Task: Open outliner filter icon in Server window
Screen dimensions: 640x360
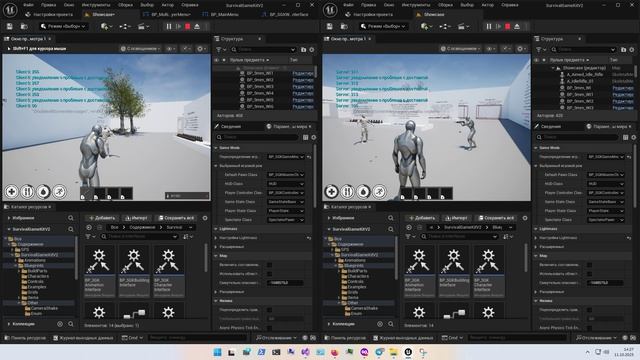Action: (540, 49)
